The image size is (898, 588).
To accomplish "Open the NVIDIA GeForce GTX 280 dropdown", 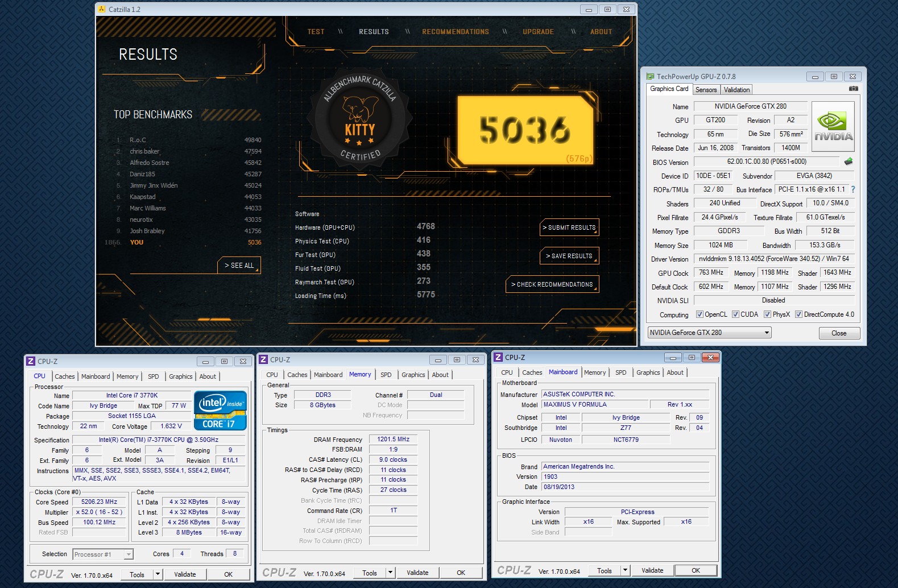I will pos(709,333).
